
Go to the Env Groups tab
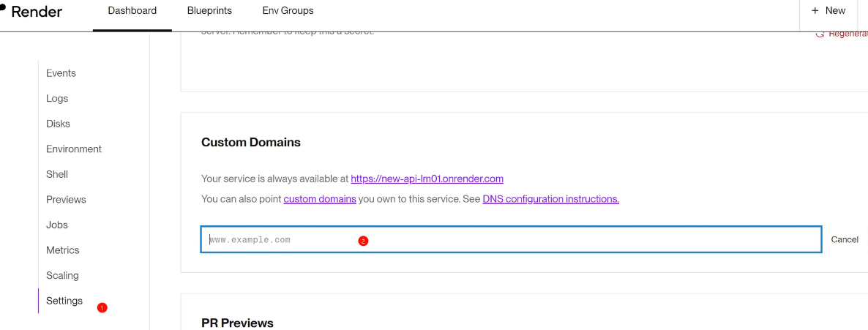click(x=288, y=11)
